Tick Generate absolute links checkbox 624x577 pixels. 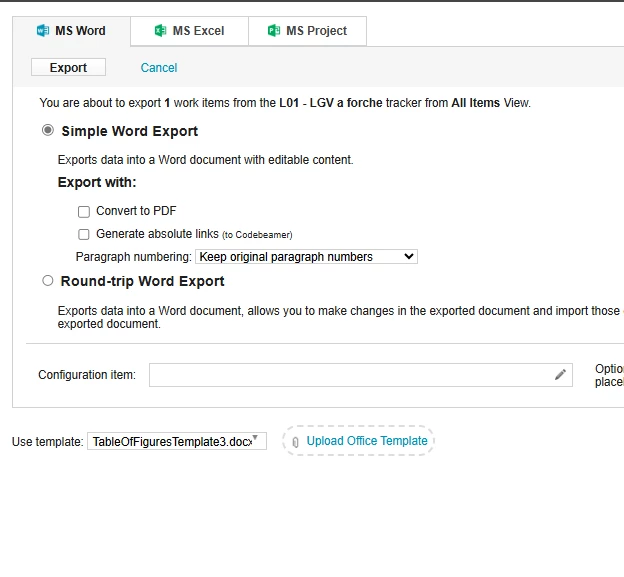coord(84,234)
